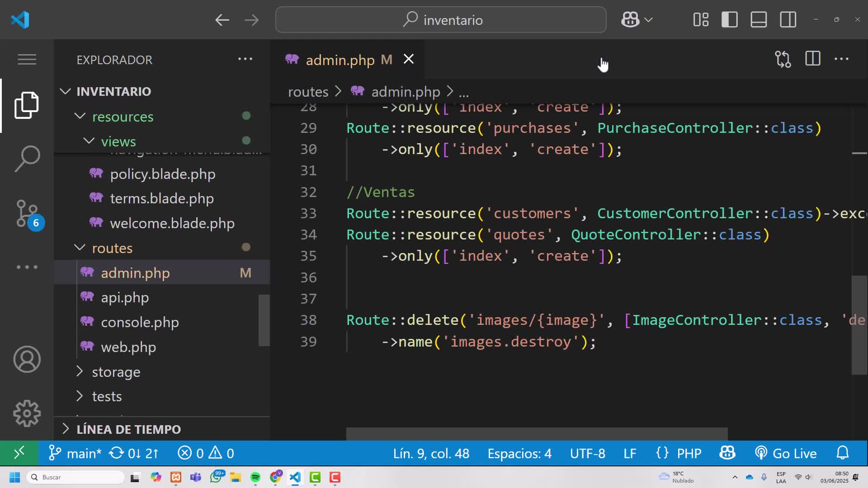Switch branch via main* indicator
Image resolution: width=868 pixels, height=488 pixels.
point(75,453)
